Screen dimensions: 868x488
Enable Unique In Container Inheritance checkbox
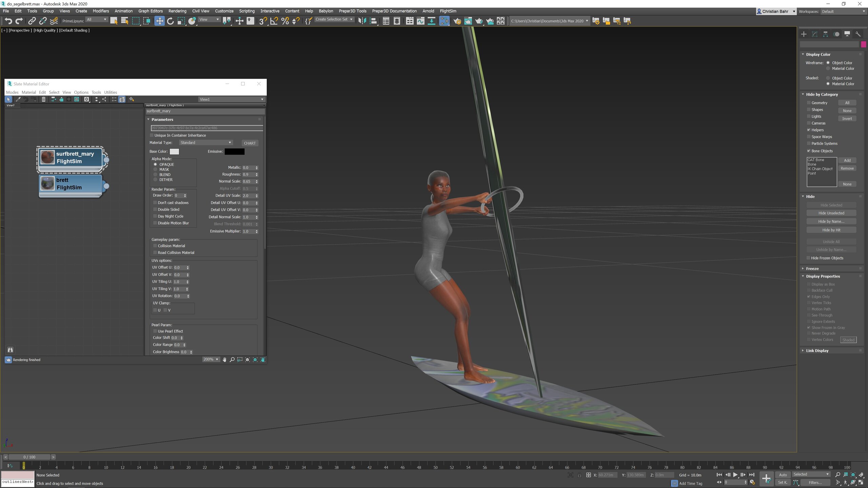coord(152,135)
